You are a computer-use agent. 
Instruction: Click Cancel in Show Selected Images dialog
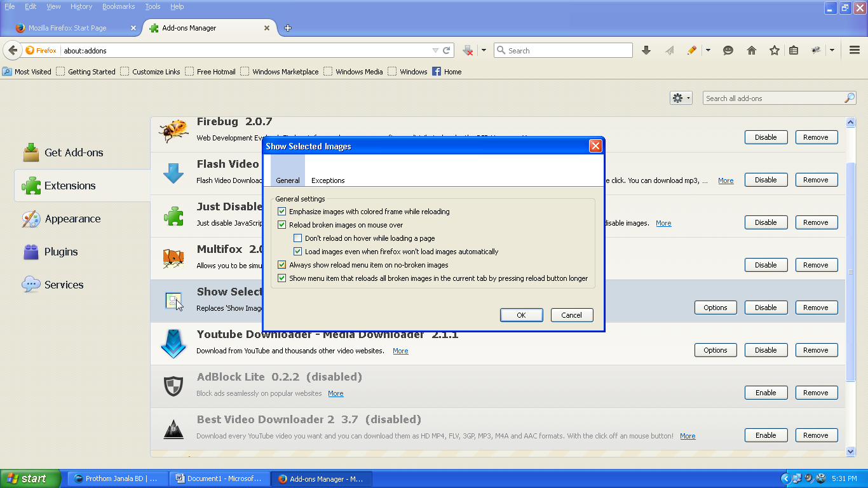pyautogui.click(x=571, y=315)
